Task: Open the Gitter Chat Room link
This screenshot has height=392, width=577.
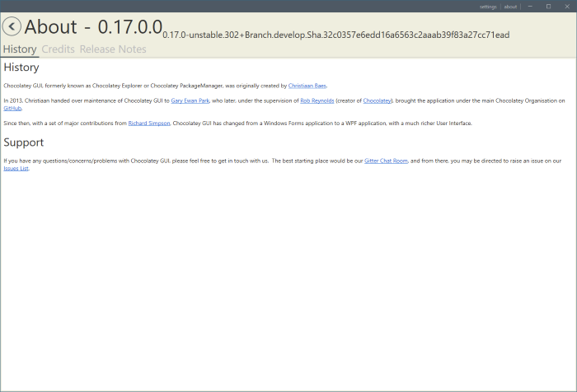Action: 386,161
